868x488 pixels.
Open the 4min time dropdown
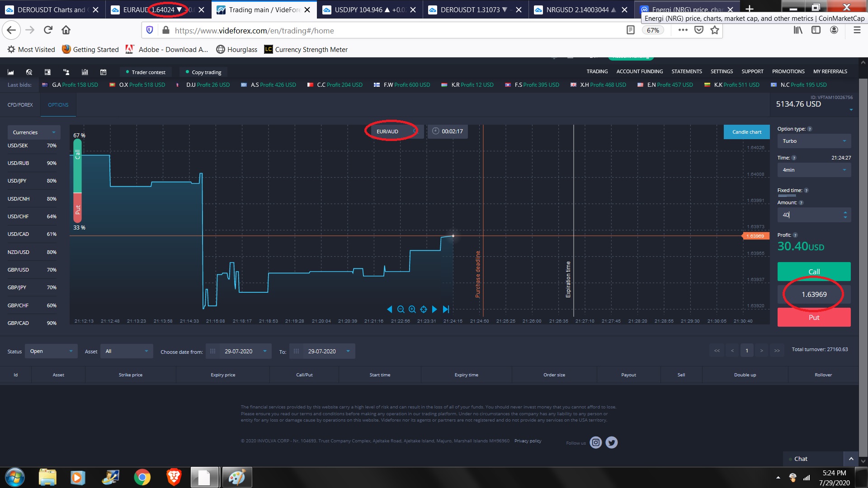click(x=814, y=170)
